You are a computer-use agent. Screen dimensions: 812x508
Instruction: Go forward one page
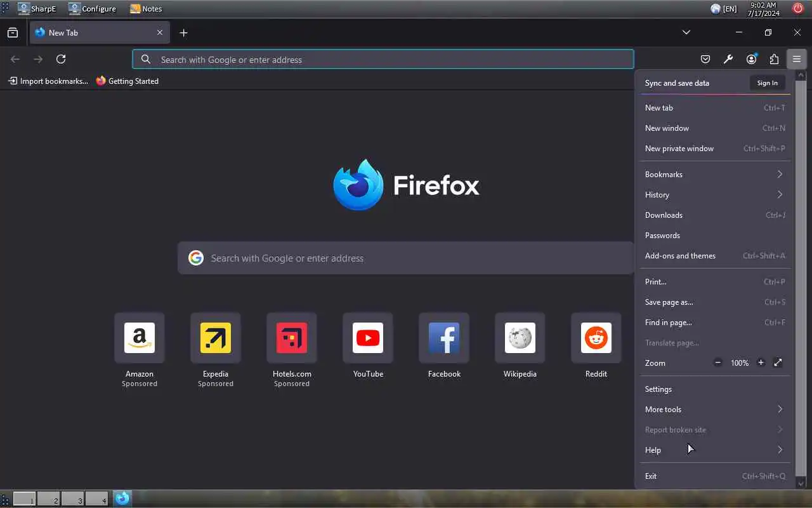[38, 59]
